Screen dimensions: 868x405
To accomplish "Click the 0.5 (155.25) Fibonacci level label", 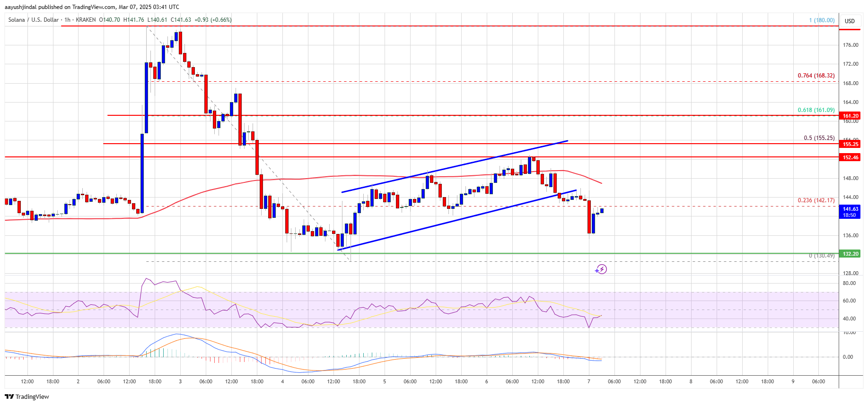I will [x=819, y=138].
